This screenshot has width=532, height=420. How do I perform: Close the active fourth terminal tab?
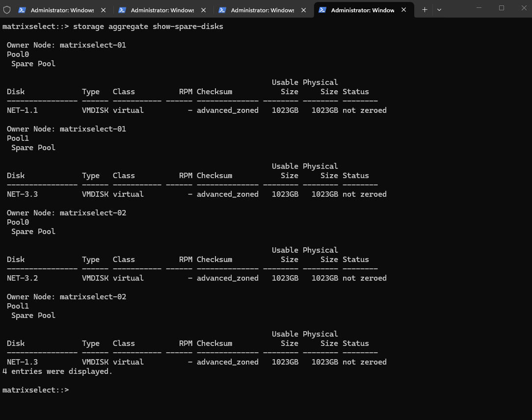403,10
